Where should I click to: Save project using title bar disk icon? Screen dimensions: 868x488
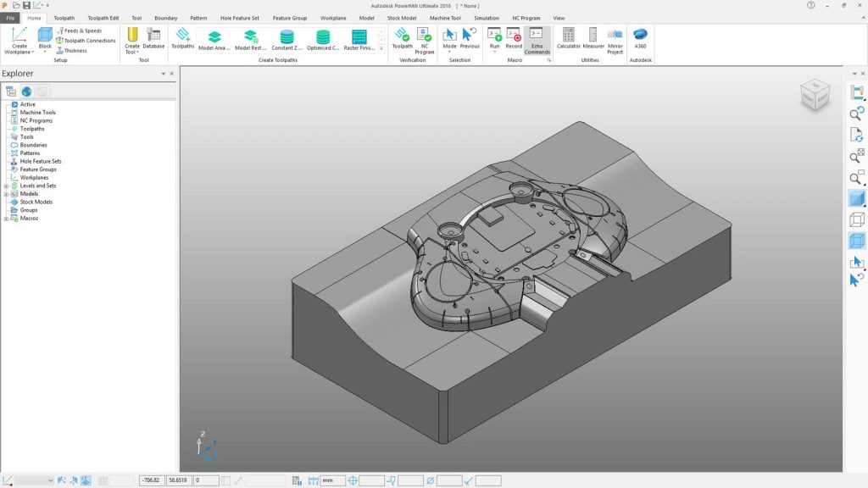(26, 6)
